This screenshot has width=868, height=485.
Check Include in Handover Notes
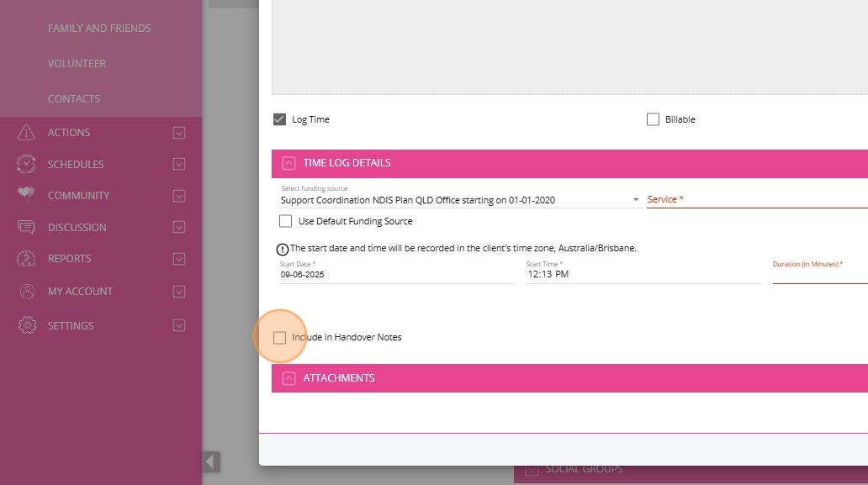pos(279,337)
